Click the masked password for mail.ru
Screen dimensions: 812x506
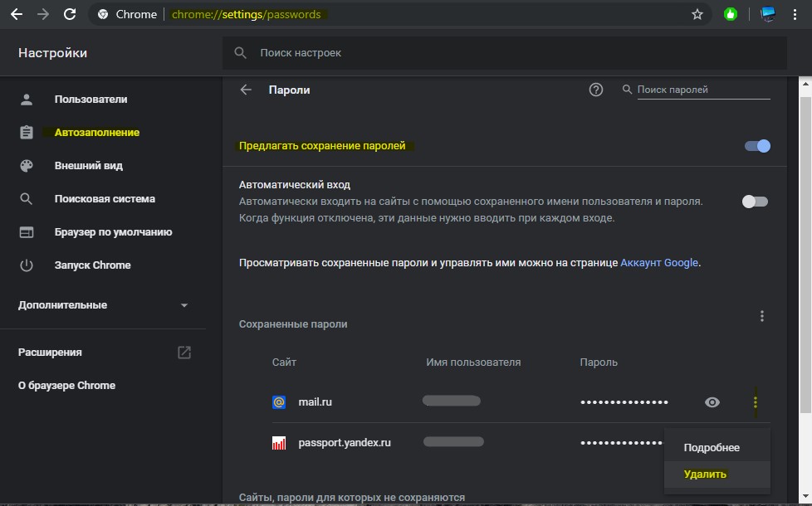pos(624,402)
